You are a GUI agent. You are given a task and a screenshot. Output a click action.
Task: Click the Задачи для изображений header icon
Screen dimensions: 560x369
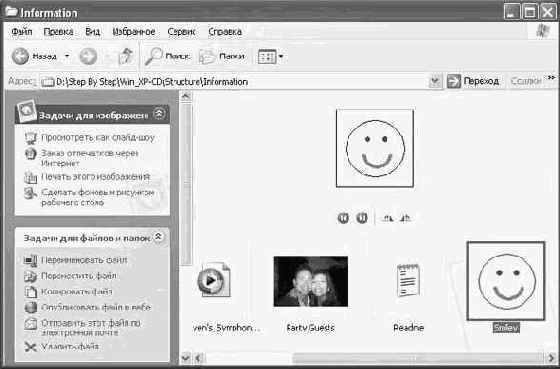(26, 111)
